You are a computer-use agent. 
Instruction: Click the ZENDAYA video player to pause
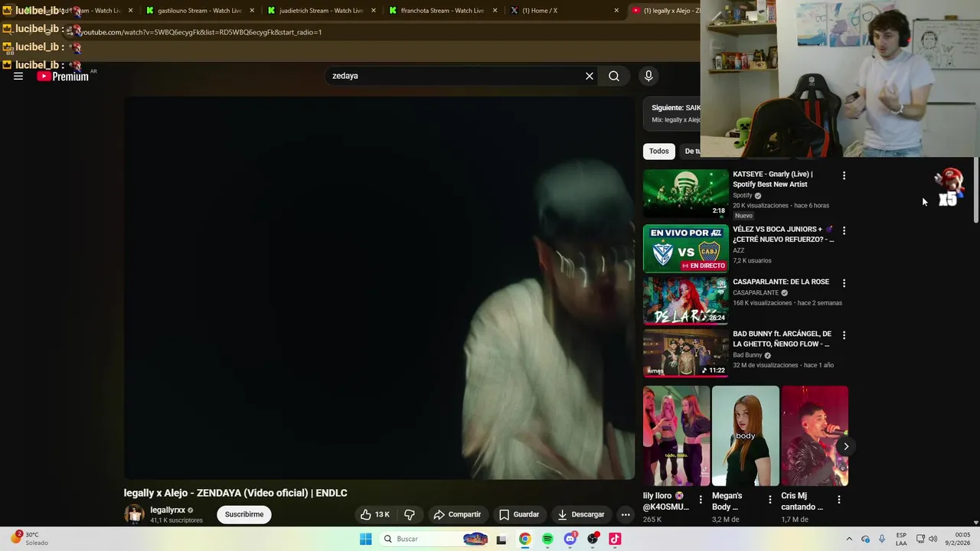coord(379,287)
